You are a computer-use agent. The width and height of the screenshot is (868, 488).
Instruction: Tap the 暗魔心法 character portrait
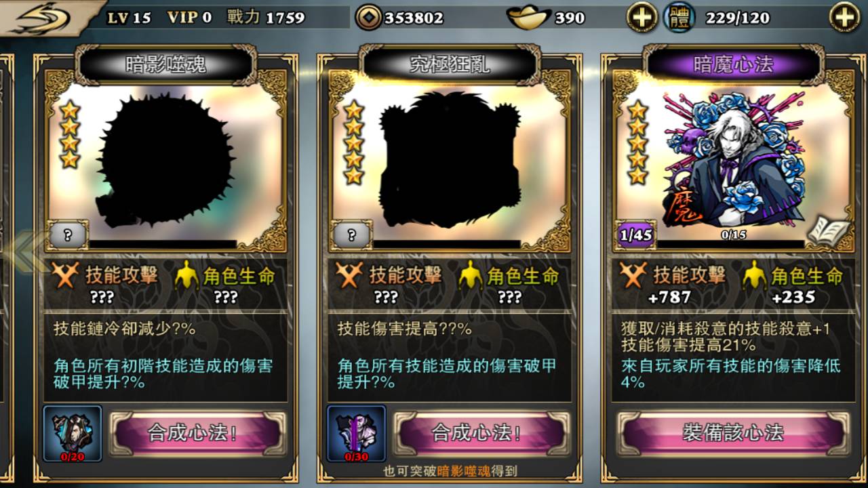point(734,160)
